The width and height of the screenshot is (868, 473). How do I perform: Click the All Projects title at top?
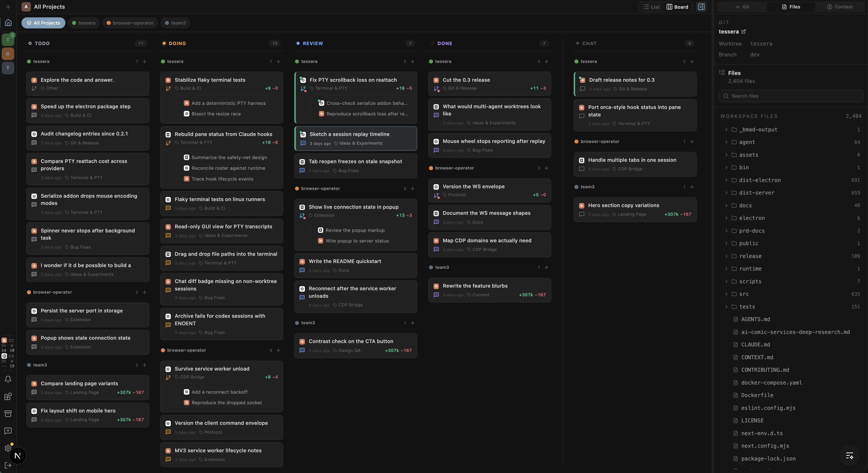coord(49,7)
